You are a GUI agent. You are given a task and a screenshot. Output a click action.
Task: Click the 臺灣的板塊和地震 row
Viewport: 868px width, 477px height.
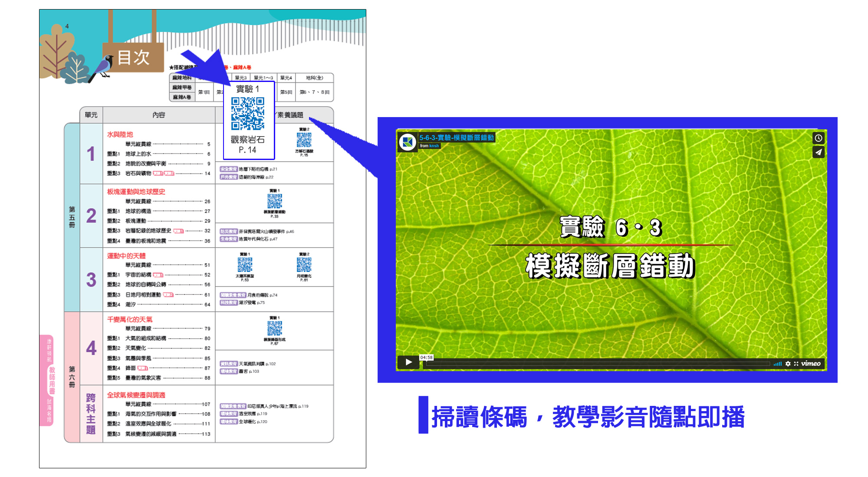159,241
